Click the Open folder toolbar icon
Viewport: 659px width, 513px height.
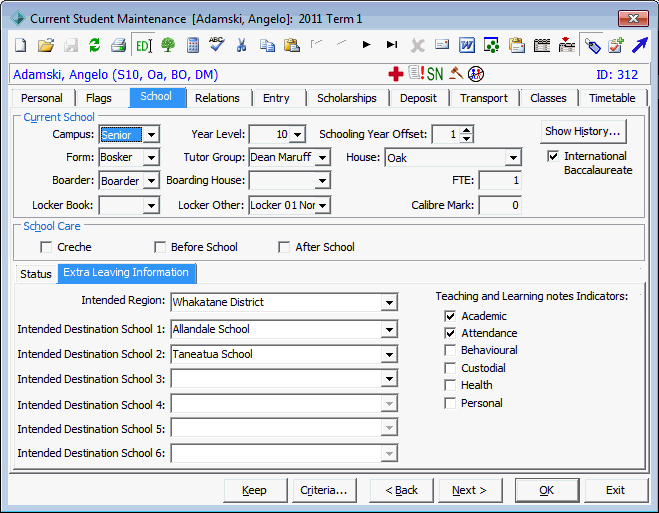pos(46,45)
